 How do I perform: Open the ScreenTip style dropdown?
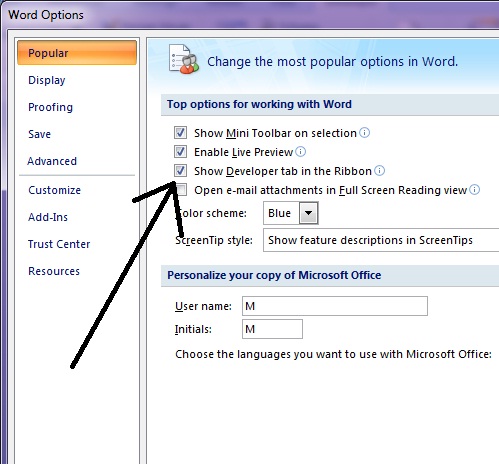pyautogui.click(x=381, y=240)
